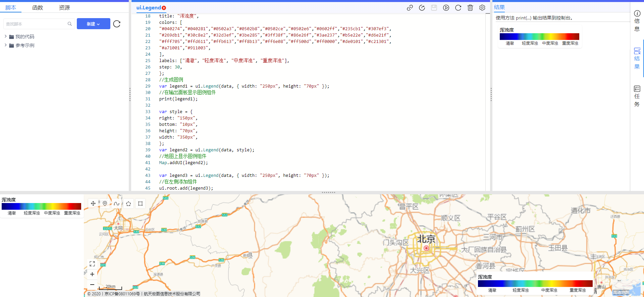644x297 pixels.
Task: Click line number 33 in gutter
Action: pos(148,112)
